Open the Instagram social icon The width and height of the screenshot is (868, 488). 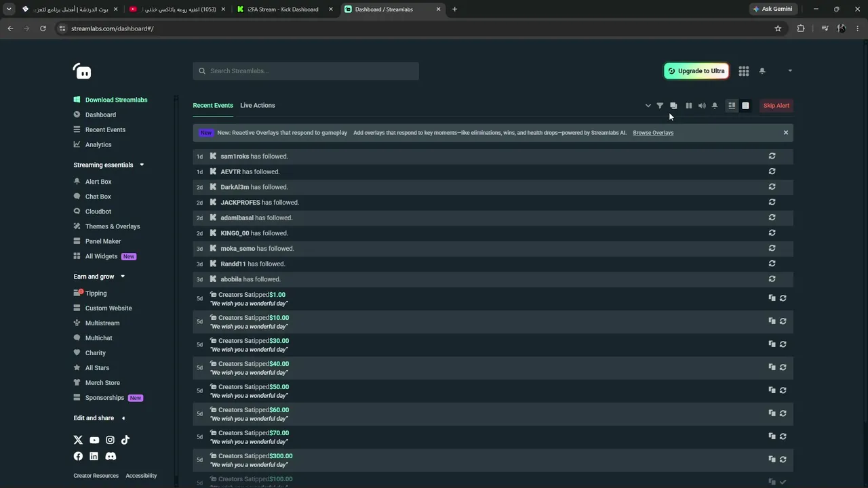pos(110,440)
